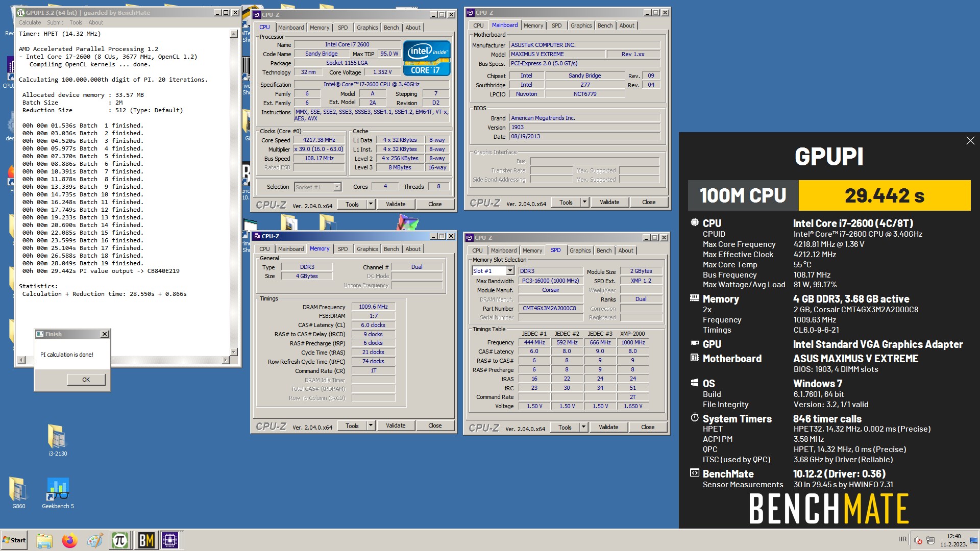Close the Finish dialog with its X
The width and height of the screenshot is (980, 551).
105,334
